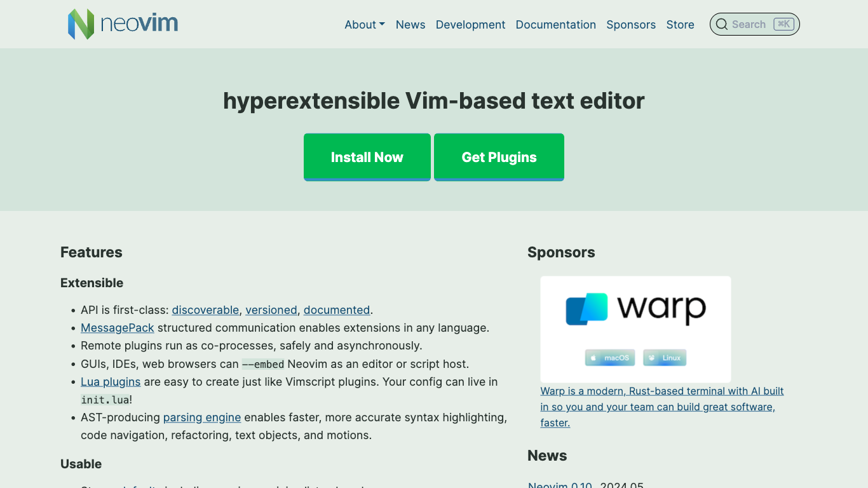Image resolution: width=868 pixels, height=488 pixels.
Task: Go to the Development page
Action: 470,25
